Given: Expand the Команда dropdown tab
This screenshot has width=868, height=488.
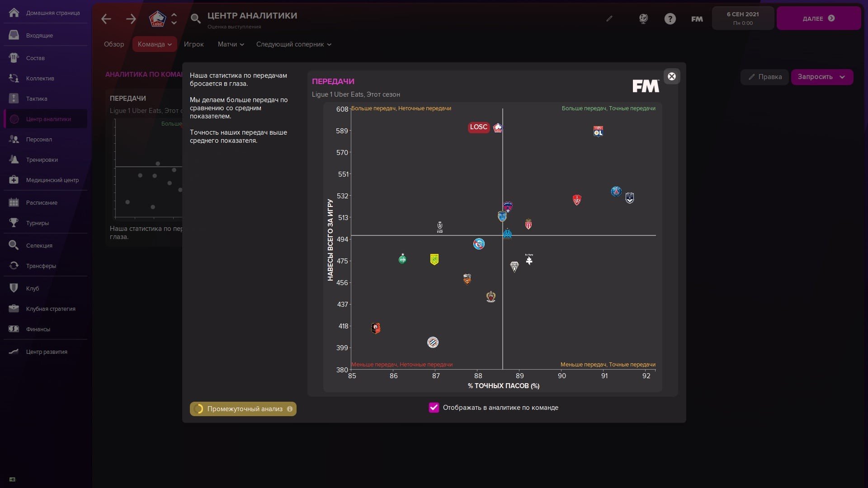Looking at the screenshot, I should 155,44.
